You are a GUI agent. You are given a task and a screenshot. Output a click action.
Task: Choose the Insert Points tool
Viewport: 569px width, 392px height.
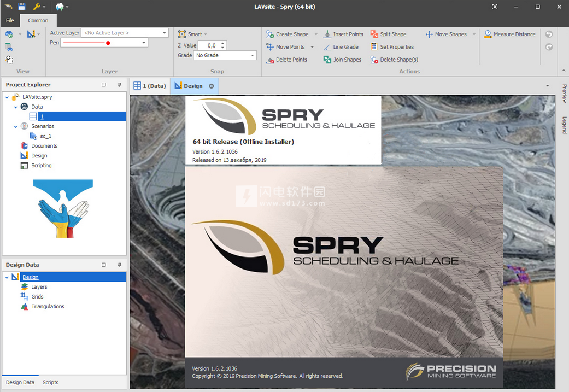coord(343,34)
